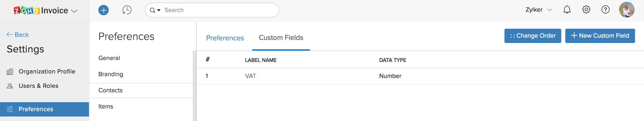Click the New Custom Field button
The image size is (644, 121).
coord(600,36)
